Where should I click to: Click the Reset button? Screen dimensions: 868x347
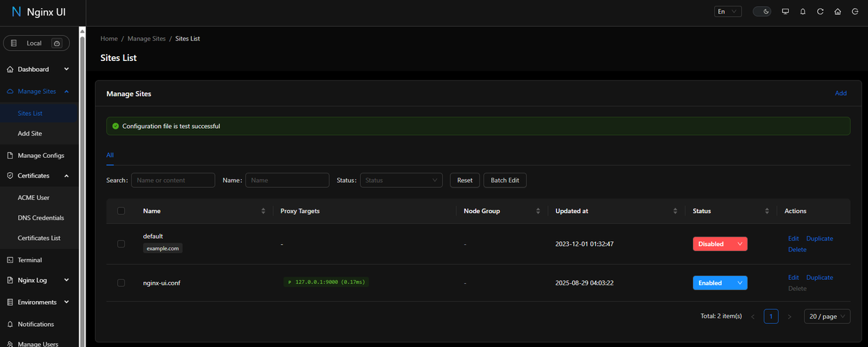(x=465, y=180)
